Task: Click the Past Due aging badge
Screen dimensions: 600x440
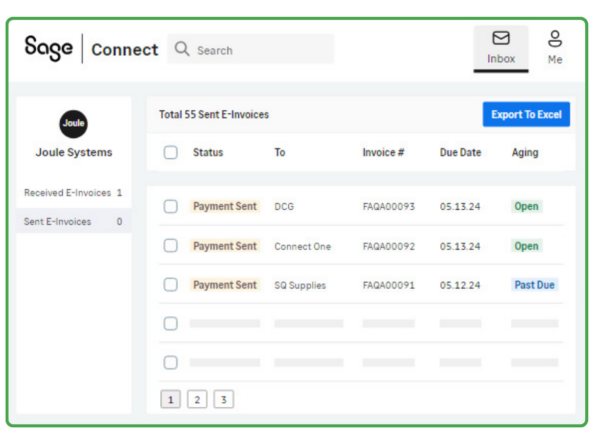Action: [x=535, y=285]
